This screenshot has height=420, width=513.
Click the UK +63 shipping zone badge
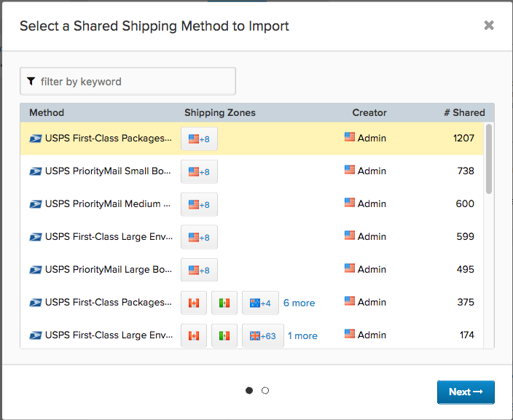pyautogui.click(x=262, y=335)
